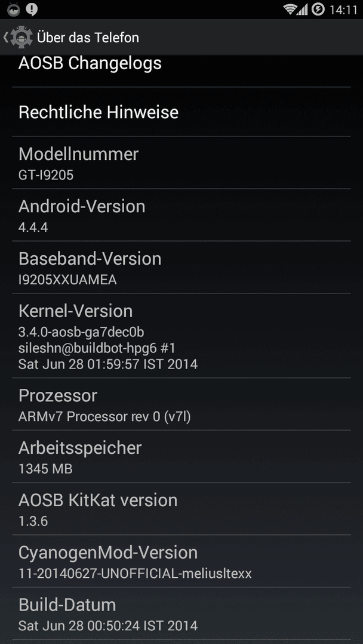Open the Android face notification icon
Viewport: 363px width, 644px height.
[x=14, y=10]
